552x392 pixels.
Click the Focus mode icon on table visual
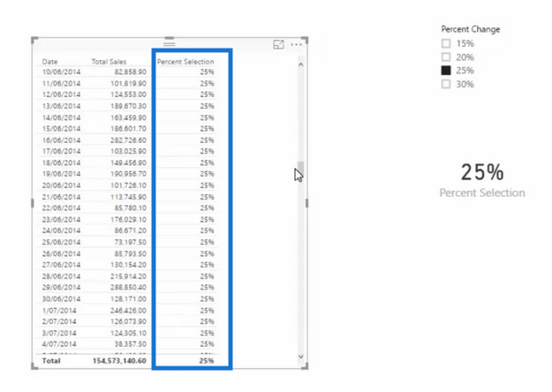[278, 44]
